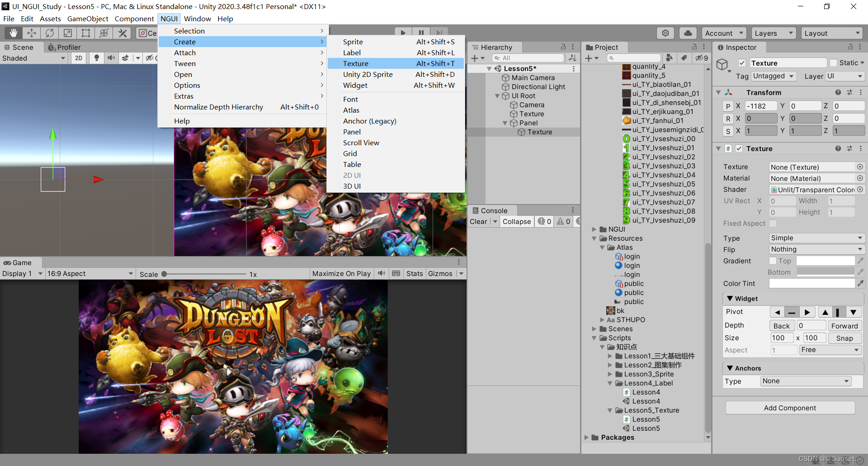868x466 pixels.
Task: Toggle the Fixed Aspect checkbox
Action: coord(773,223)
